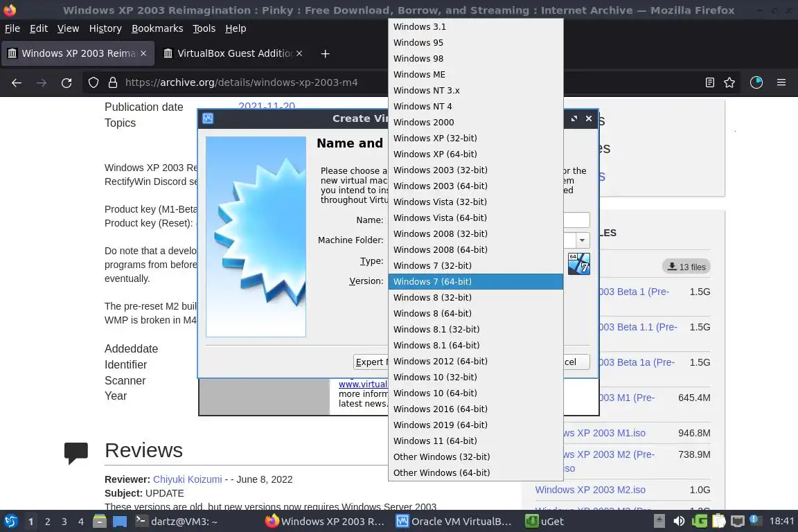Image resolution: width=798 pixels, height=532 pixels.
Task: Choose Windows 95 in the dropdown list
Action: coord(475,43)
